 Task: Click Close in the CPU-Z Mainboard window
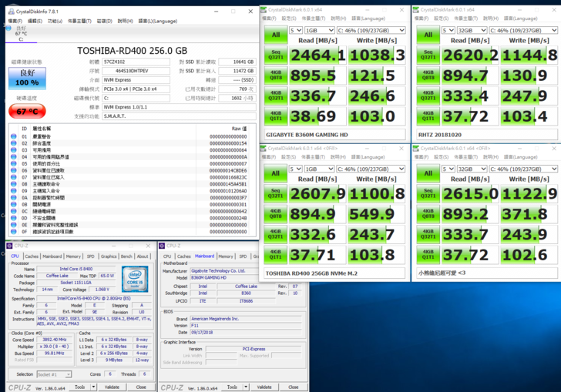[x=293, y=387]
